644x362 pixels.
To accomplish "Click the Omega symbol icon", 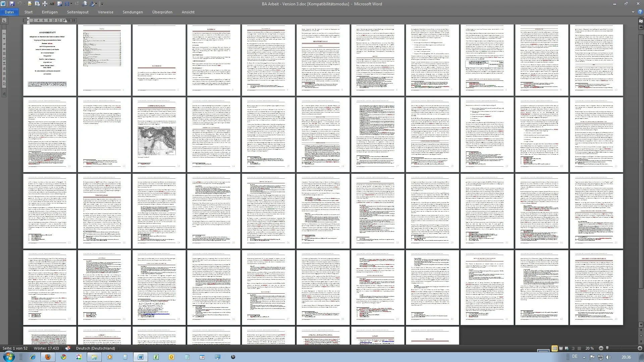I will click(67, 4).
